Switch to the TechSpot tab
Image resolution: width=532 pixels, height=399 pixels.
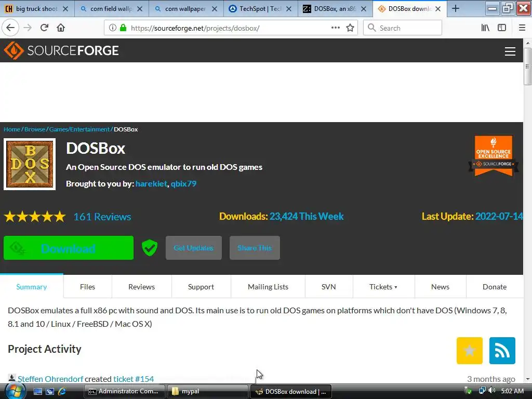point(261,9)
